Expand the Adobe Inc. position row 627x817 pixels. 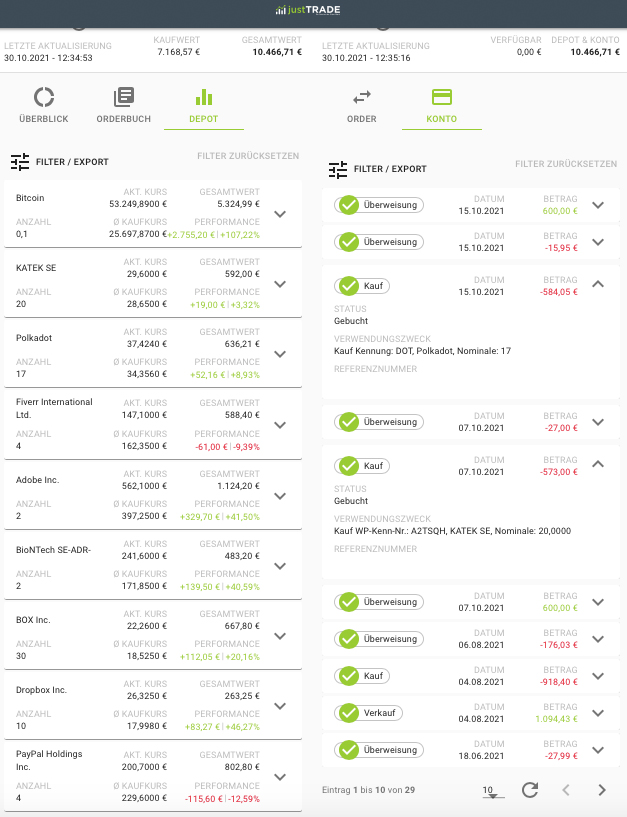click(280, 496)
